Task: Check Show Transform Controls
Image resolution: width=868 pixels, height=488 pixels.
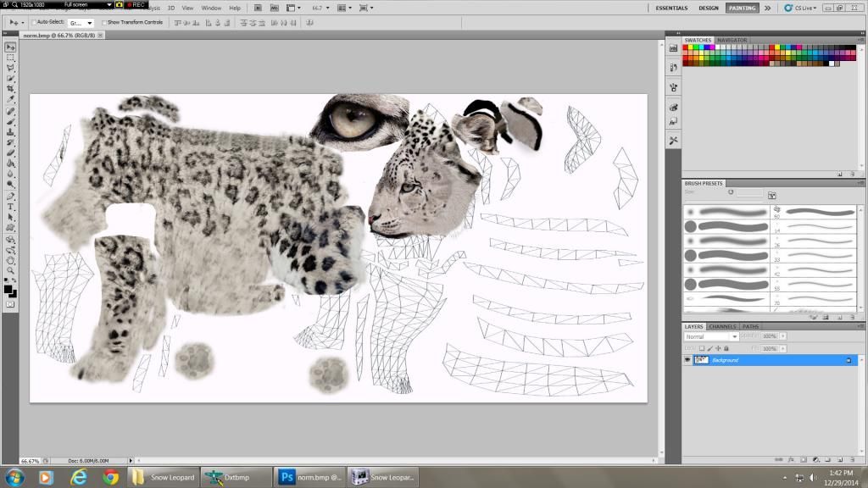Action: point(104,23)
